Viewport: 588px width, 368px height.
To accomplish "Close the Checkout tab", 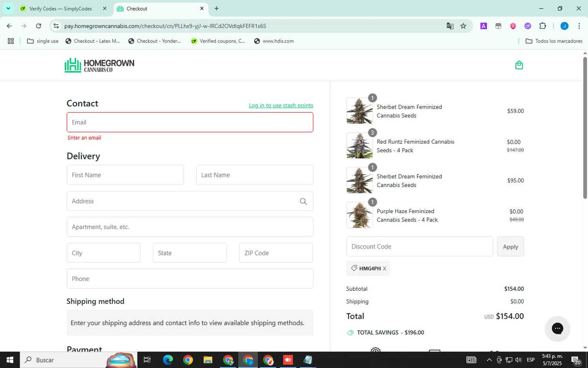I will (x=202, y=8).
